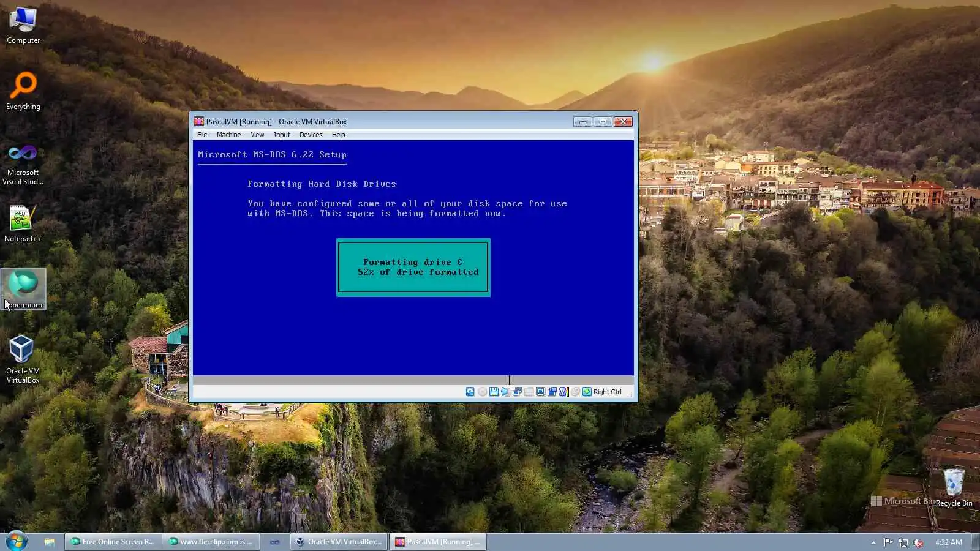
Task: Click the floppy disk indicator in VirtualBox
Action: click(494, 392)
